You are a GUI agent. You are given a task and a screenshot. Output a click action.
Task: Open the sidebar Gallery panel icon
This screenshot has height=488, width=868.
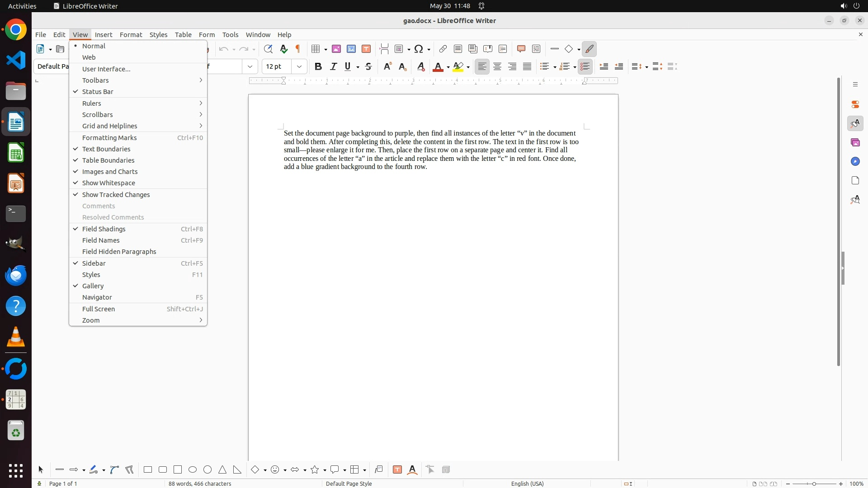click(x=855, y=142)
